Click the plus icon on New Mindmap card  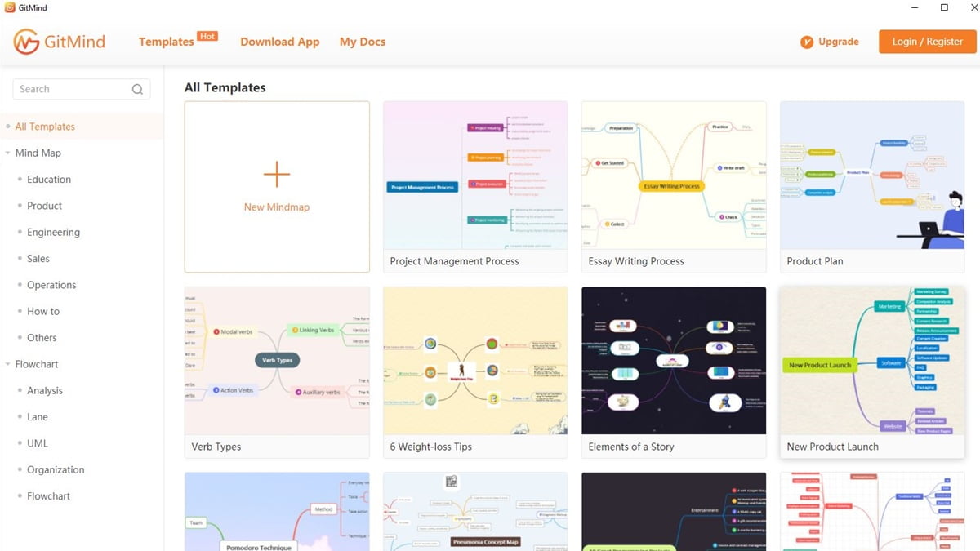[x=277, y=174]
